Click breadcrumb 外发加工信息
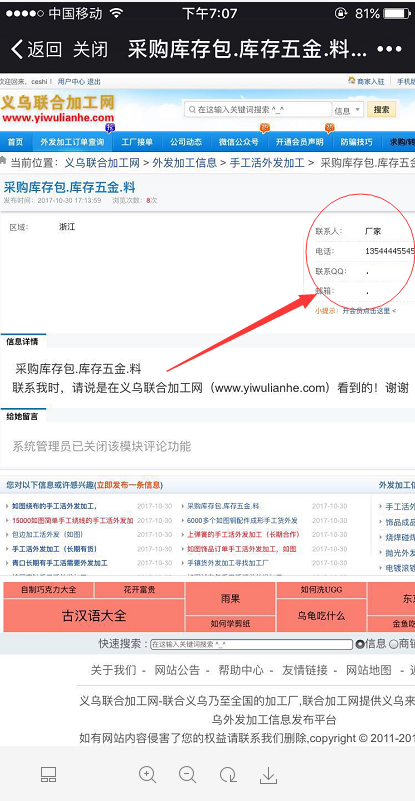The image size is (415, 801). pos(185,163)
